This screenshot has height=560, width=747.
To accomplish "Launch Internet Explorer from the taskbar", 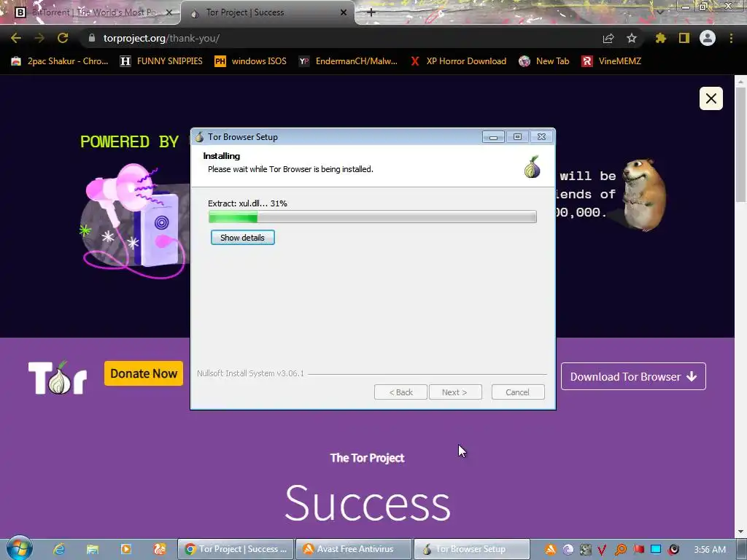I will pos(58,549).
